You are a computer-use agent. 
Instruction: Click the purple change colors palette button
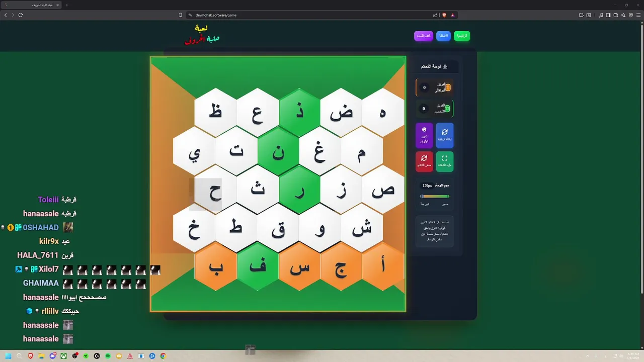tap(424, 135)
